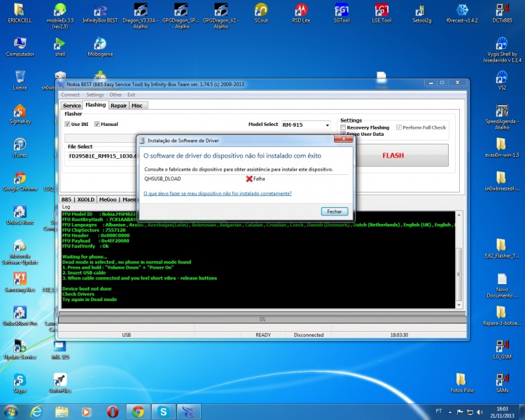Open Internet Explorer from taskbar
525x420 pixels.
point(36,412)
